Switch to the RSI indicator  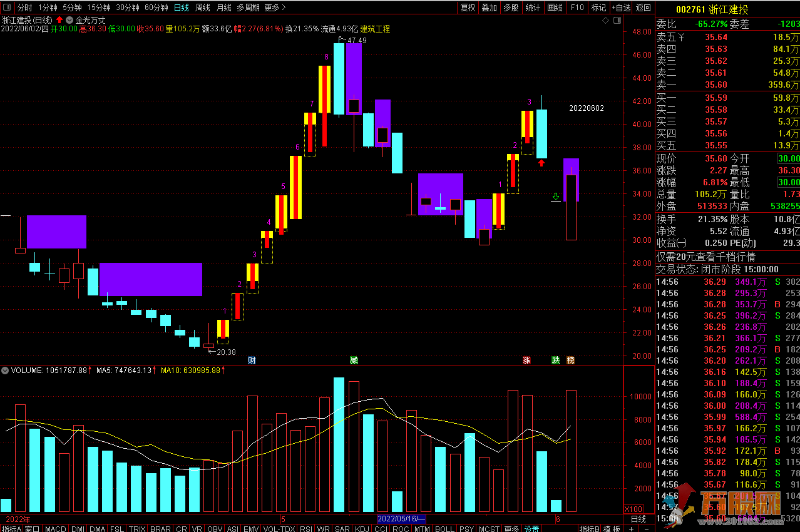click(306, 528)
